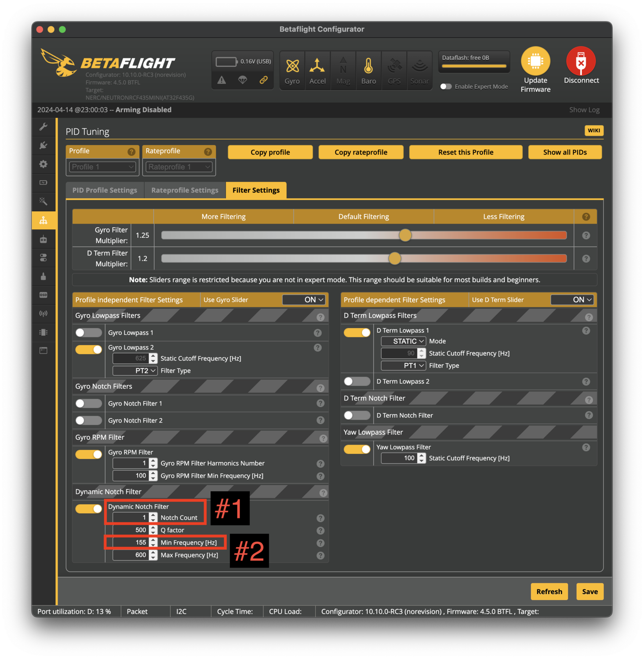This screenshot has height=659, width=644.
Task: Open D Term Lowpass 1 STATIC mode dropdown
Action: (404, 341)
